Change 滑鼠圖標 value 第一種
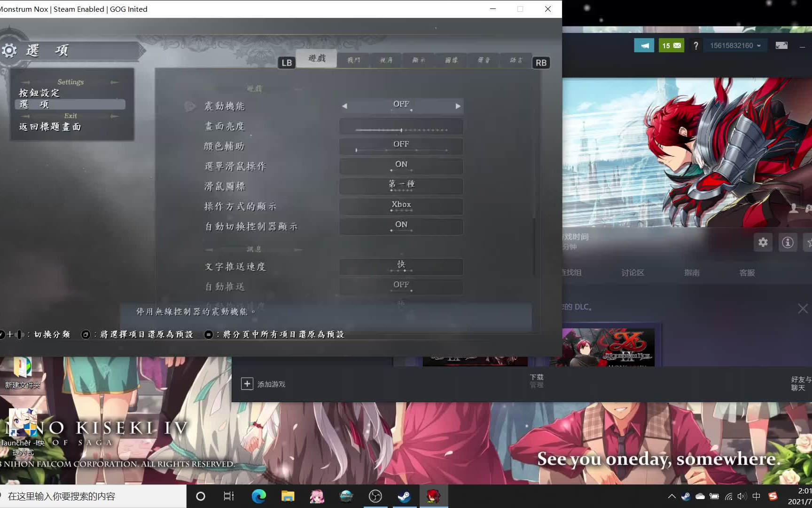Screen dimensions: 812x508 [x=401, y=186]
